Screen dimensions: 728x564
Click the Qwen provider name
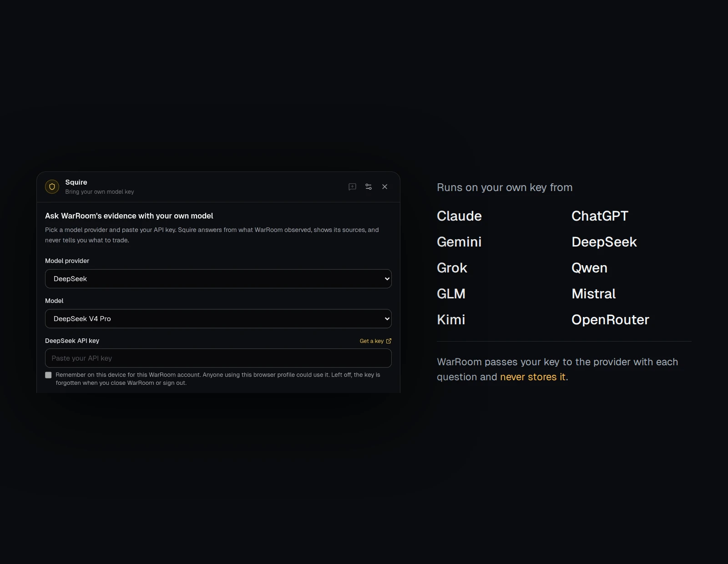589,268
